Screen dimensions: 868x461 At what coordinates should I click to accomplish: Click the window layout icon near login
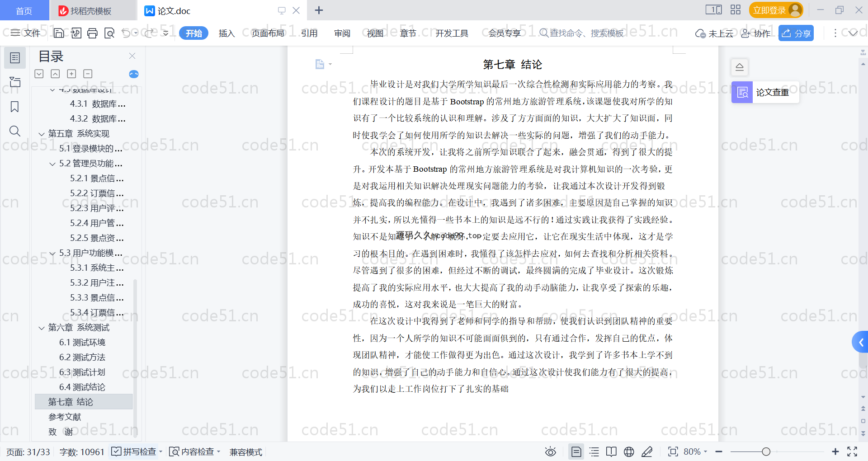pyautogui.click(x=713, y=10)
